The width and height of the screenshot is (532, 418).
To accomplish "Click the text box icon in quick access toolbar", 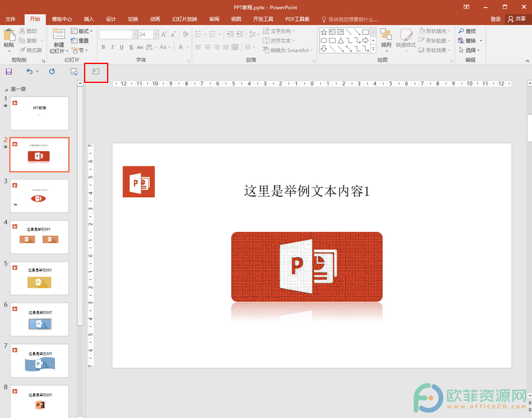I will click(x=96, y=71).
